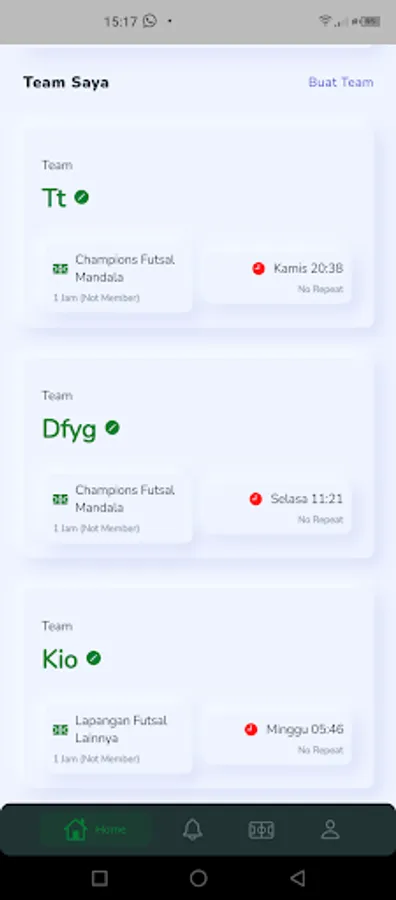Tap the Android recent apps square button
The image size is (396, 900).
click(99, 878)
